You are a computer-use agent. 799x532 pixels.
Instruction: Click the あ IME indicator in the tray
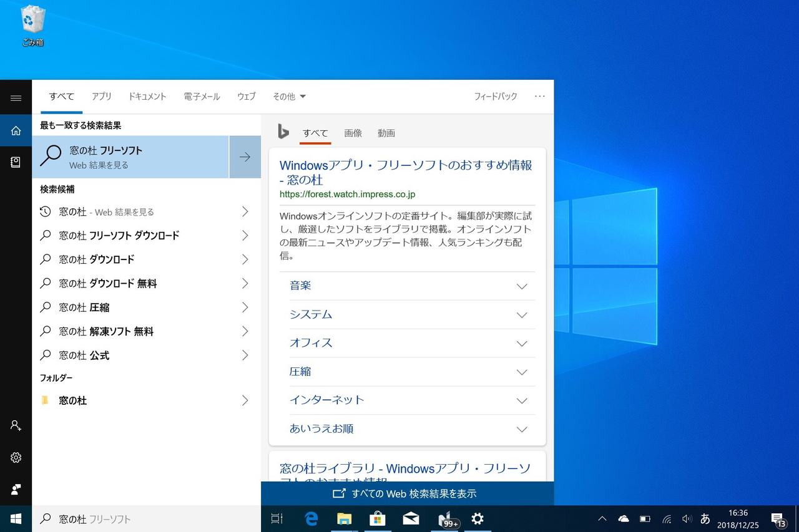(x=704, y=518)
